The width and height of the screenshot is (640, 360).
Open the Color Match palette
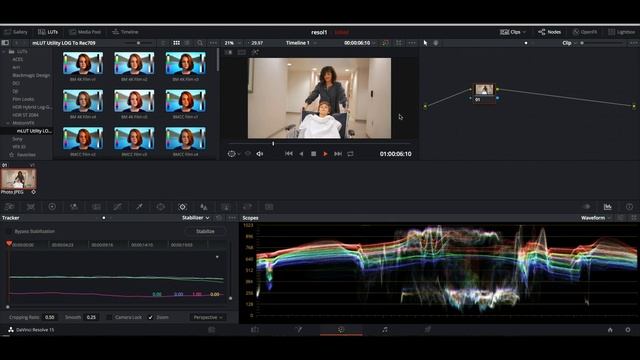coord(31,207)
